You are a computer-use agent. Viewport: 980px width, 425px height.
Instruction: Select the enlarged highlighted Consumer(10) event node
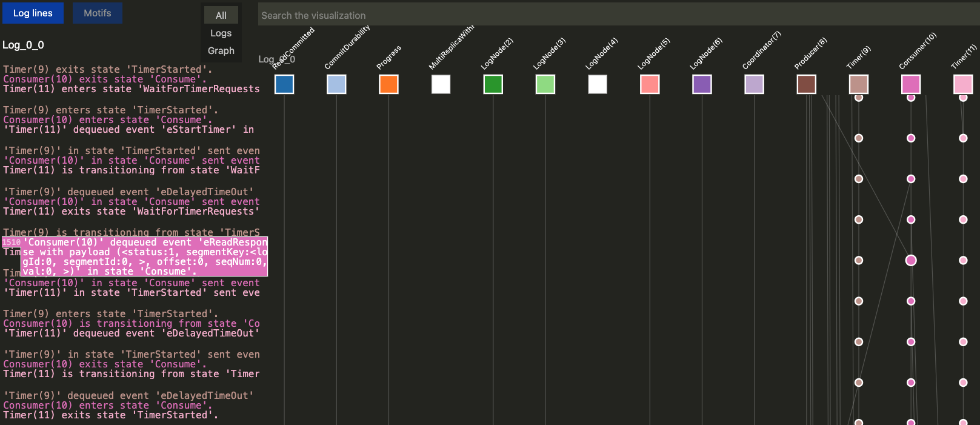click(x=911, y=261)
